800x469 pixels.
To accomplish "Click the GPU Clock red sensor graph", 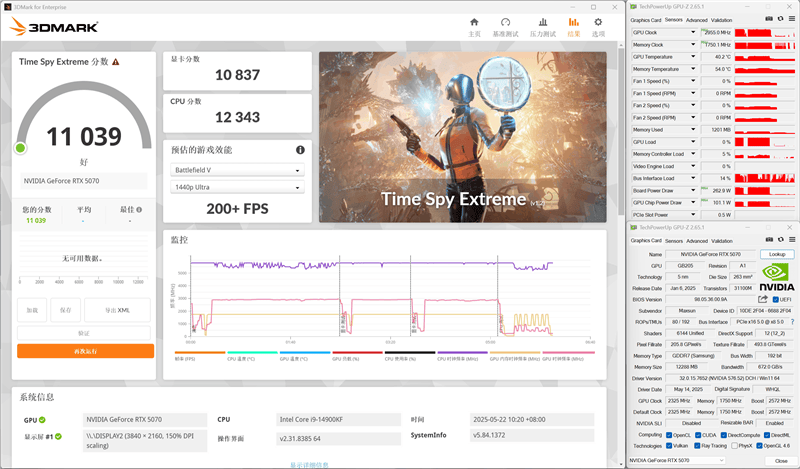I will (x=764, y=33).
